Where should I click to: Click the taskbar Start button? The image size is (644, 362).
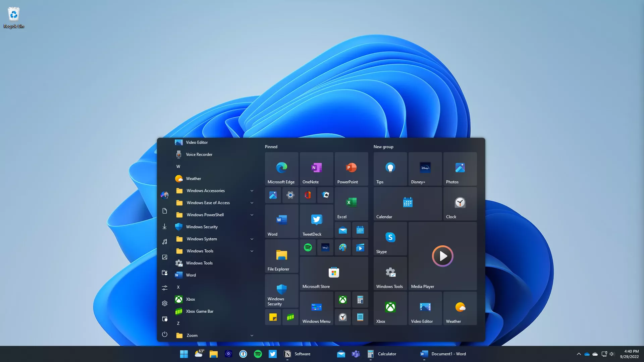coord(184,354)
